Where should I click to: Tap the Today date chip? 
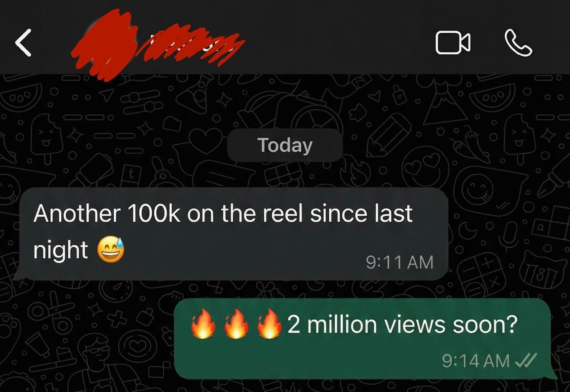pos(285,145)
